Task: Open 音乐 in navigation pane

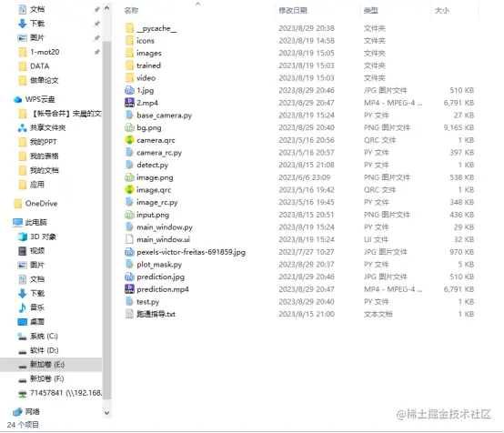Action: click(x=37, y=307)
